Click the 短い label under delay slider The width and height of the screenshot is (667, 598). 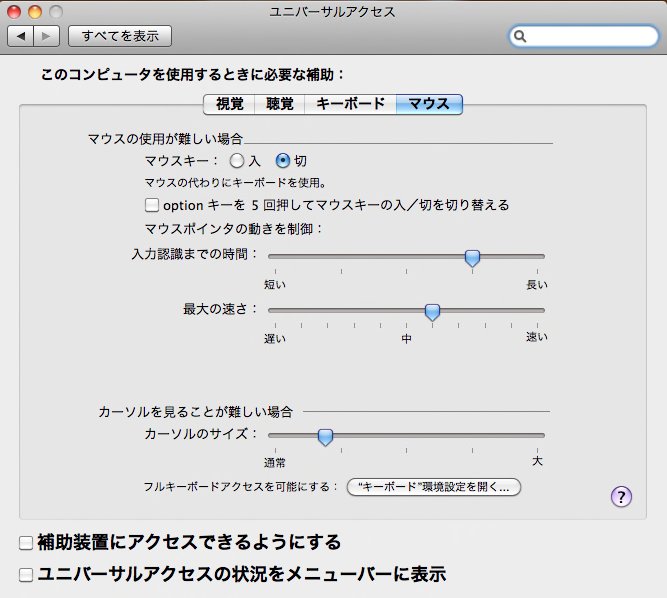coord(275,285)
